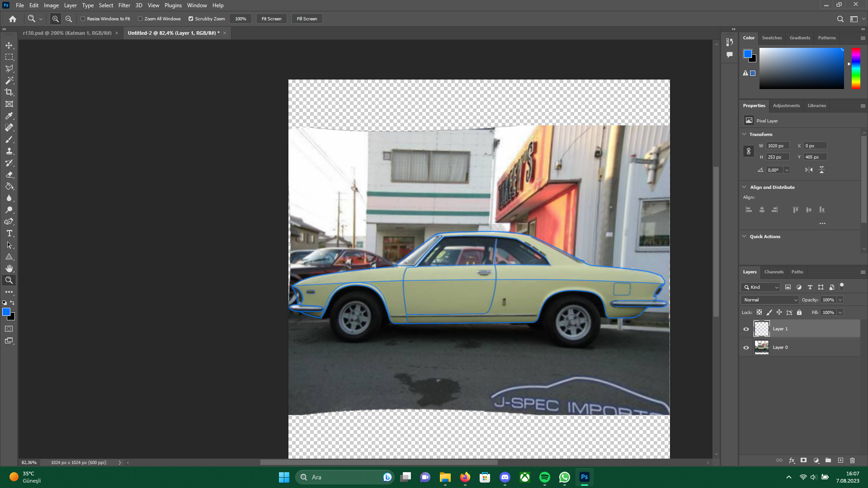This screenshot has height=488, width=868.
Task: Open the layer Opacity dropdown arrow
Action: pyautogui.click(x=840, y=300)
